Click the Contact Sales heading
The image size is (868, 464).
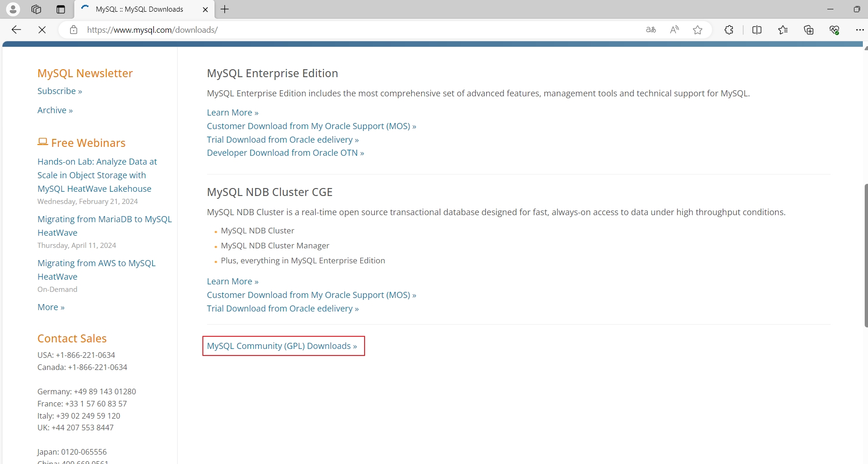coord(72,338)
